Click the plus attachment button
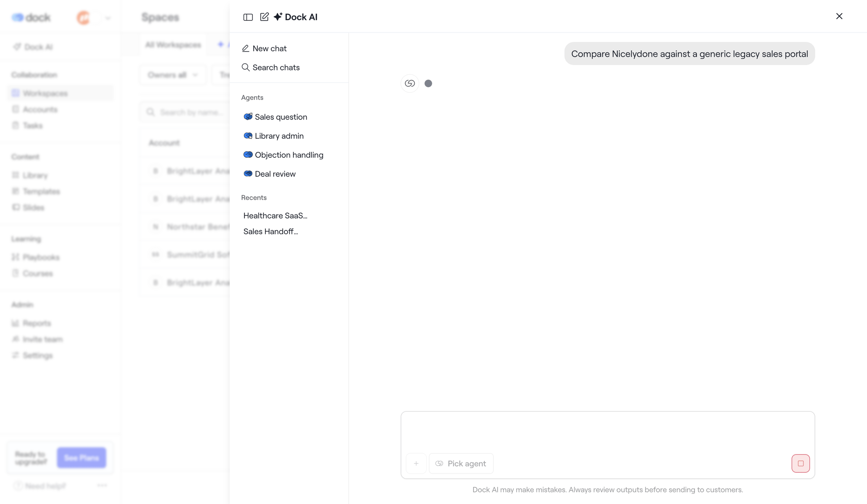Image resolution: width=867 pixels, height=504 pixels. pyautogui.click(x=416, y=464)
